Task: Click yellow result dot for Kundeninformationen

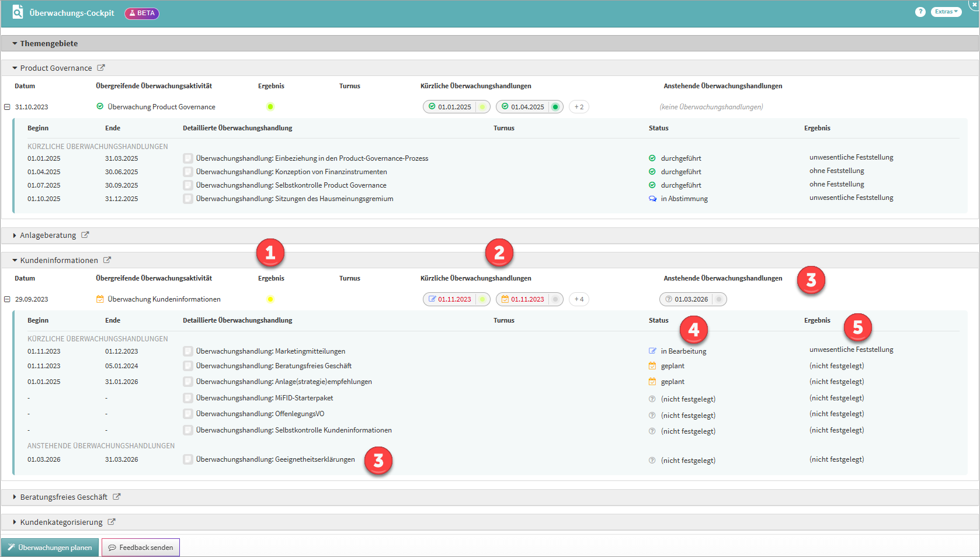Action: 270,299
